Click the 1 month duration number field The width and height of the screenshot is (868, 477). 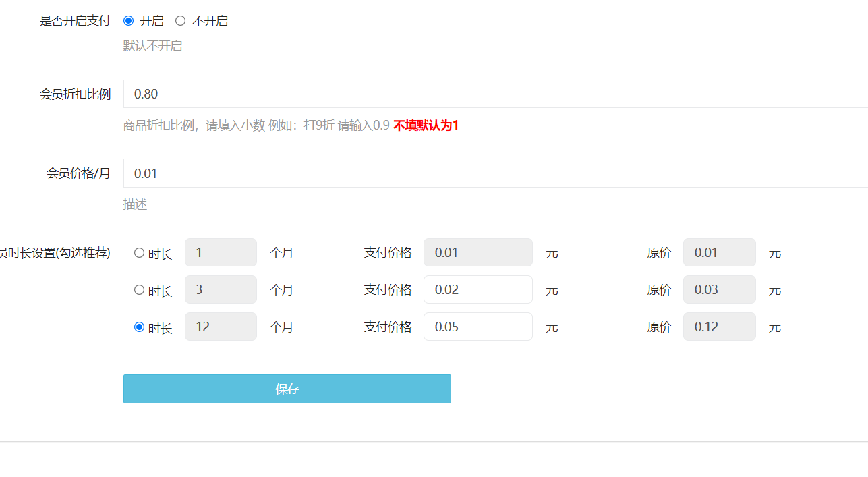pos(221,252)
